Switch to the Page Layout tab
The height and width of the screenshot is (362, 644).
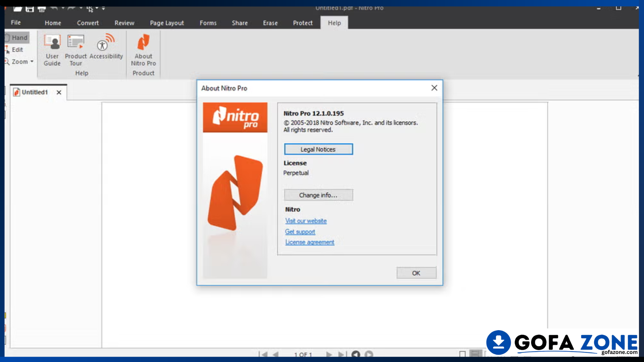tap(167, 23)
